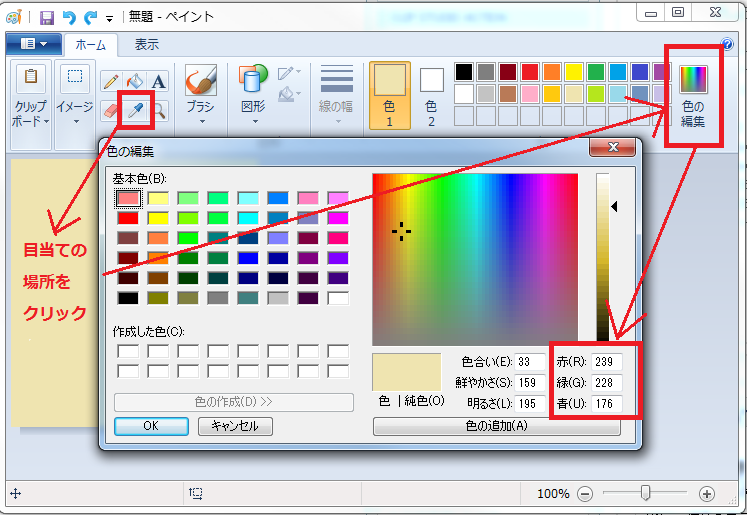Switch to the 表示 tab
The width and height of the screenshot is (747, 515).
147,44
